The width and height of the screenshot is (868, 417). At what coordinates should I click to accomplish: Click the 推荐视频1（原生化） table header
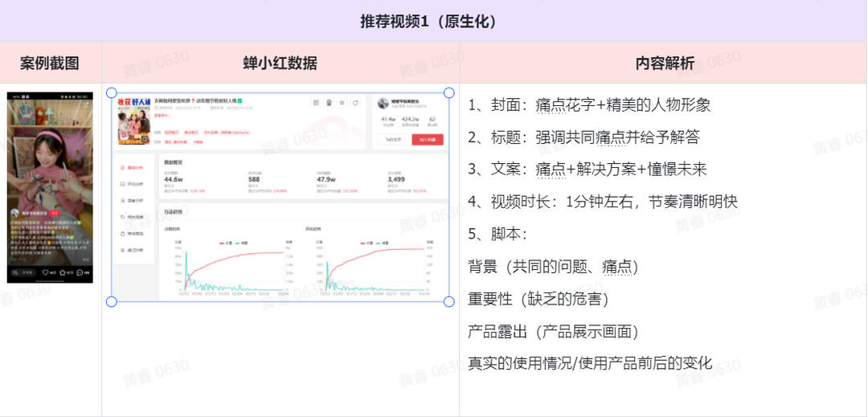[x=433, y=21]
